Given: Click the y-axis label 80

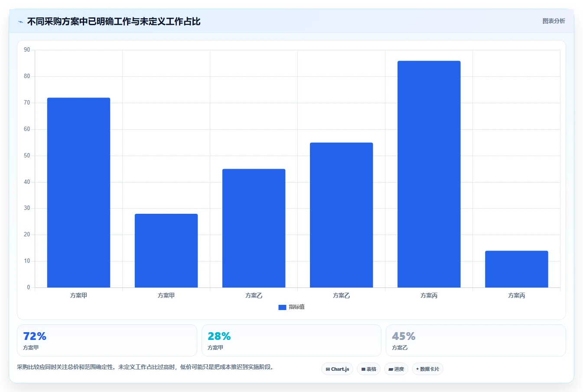Looking at the screenshot, I should 27,76.
